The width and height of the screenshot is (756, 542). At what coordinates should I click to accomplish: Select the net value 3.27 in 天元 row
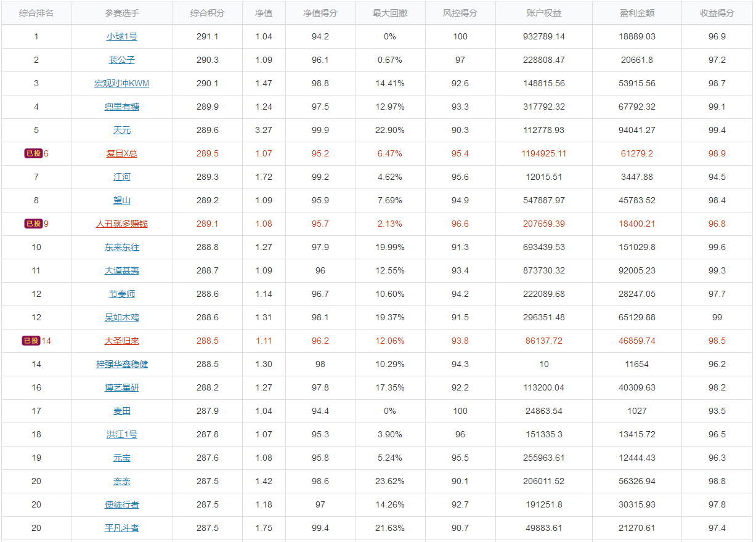(263, 130)
